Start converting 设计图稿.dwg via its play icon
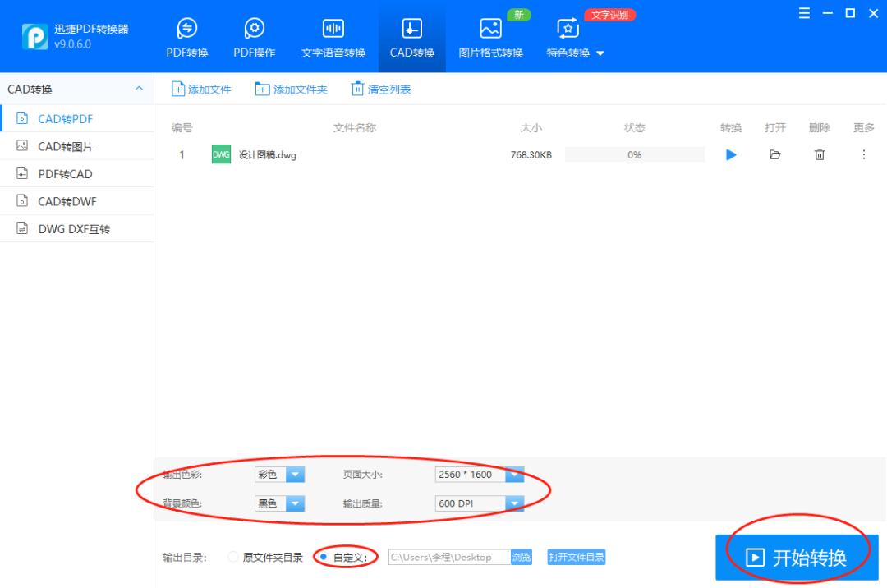Image resolution: width=887 pixels, height=588 pixels. [731, 154]
